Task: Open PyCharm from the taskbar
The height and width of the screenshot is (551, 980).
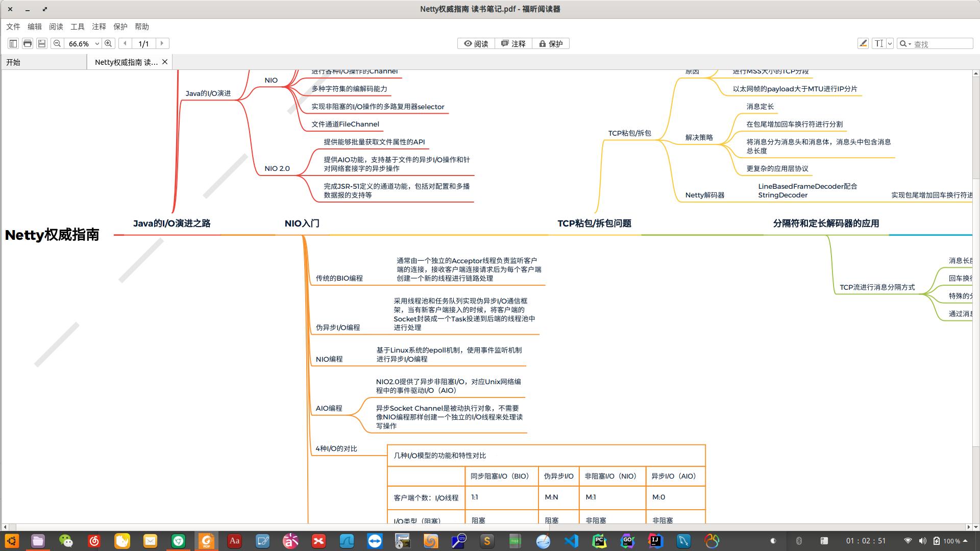Action: tap(599, 541)
